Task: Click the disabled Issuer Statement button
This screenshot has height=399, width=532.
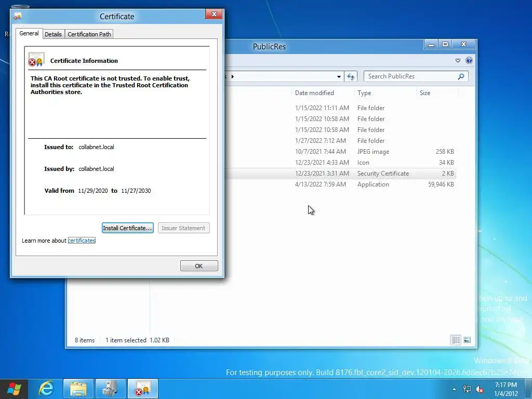Action: (183, 228)
